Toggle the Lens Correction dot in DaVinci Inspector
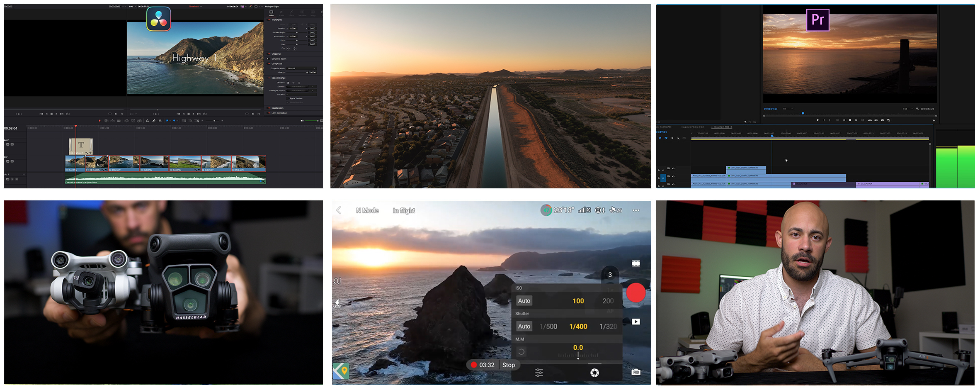The image size is (980, 390). coord(268,113)
